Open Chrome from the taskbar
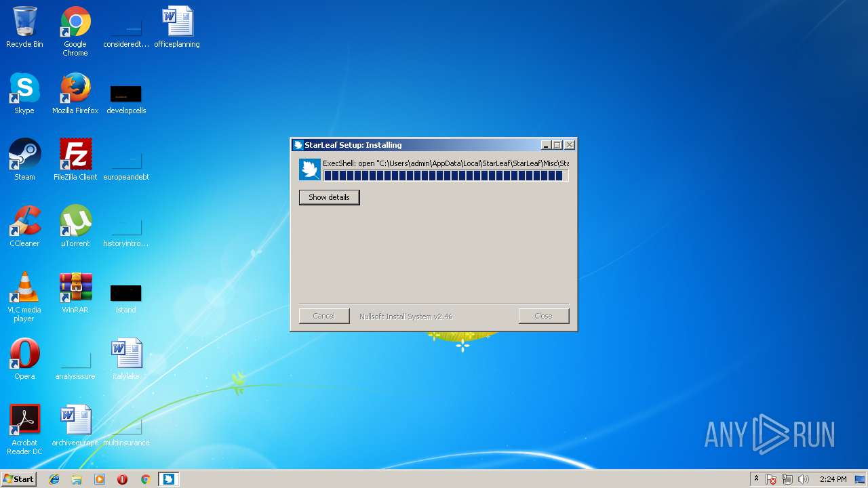Screen dimensions: 868x488 [x=145, y=479]
